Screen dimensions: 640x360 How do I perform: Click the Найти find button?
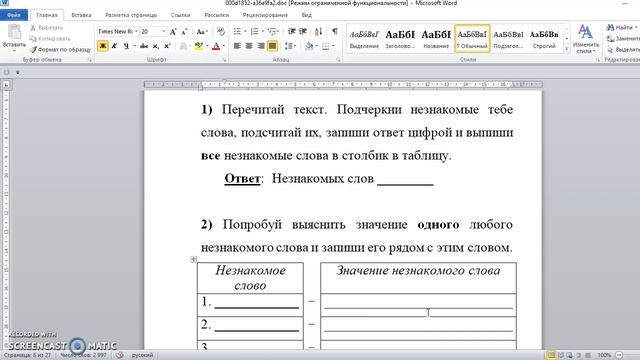pyautogui.click(x=622, y=28)
